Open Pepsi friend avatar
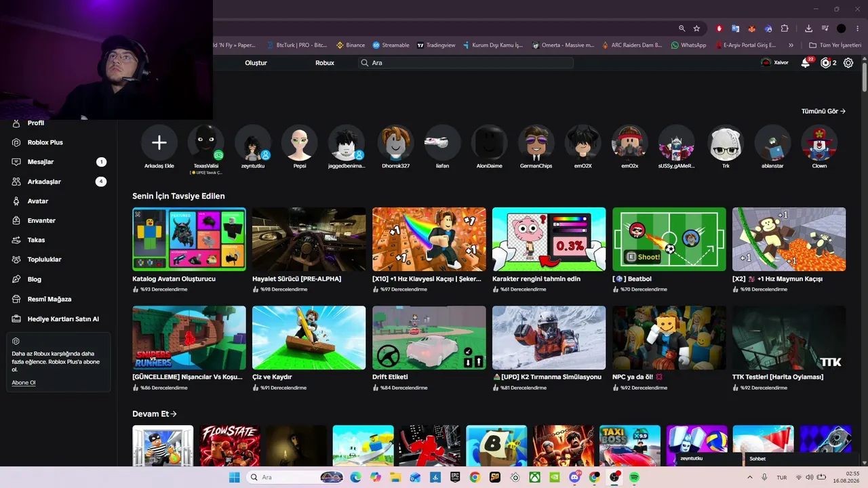 (x=300, y=142)
